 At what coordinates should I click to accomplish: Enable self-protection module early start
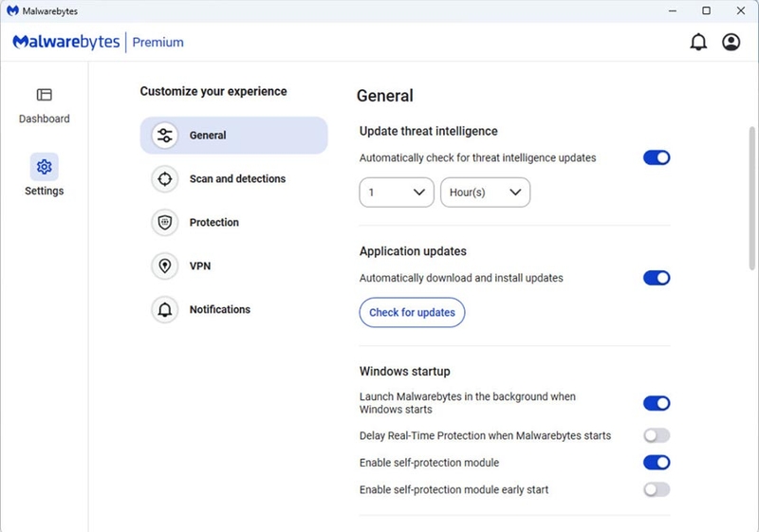pyautogui.click(x=657, y=490)
